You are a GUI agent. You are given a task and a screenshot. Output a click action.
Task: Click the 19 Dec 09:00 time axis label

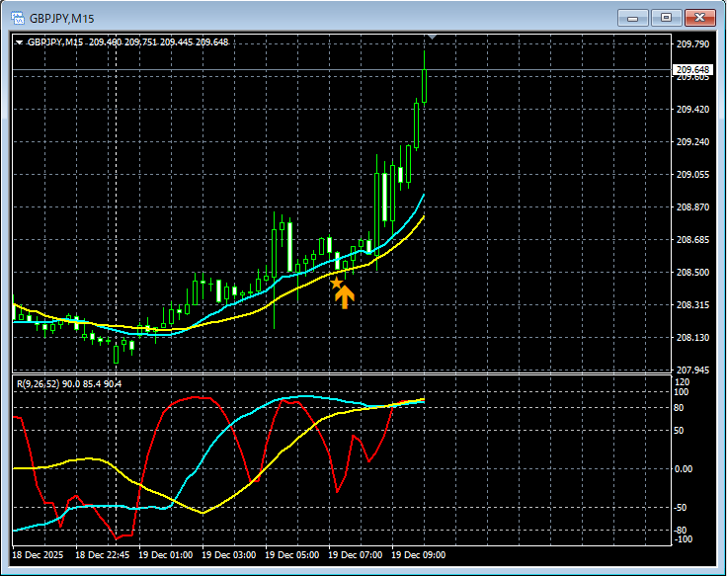(x=422, y=555)
